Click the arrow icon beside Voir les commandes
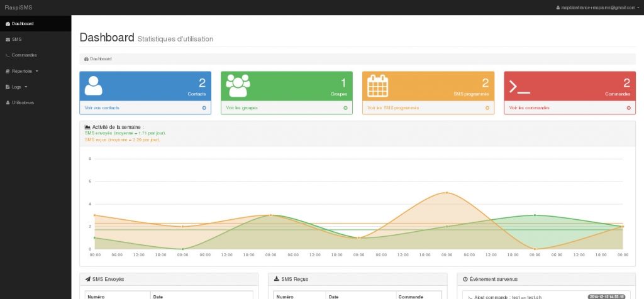The width and height of the screenshot is (644, 299). pyautogui.click(x=628, y=108)
